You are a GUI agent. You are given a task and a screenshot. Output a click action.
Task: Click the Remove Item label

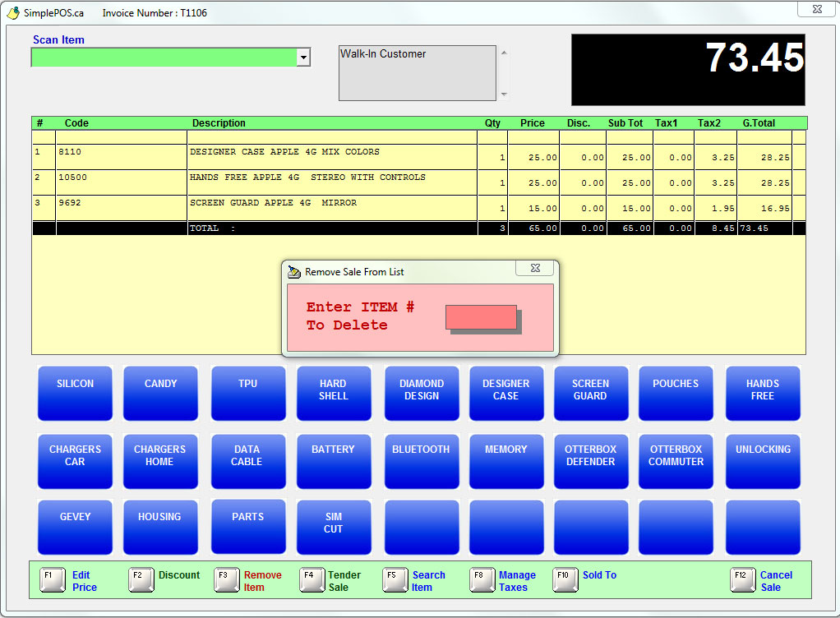click(262, 581)
